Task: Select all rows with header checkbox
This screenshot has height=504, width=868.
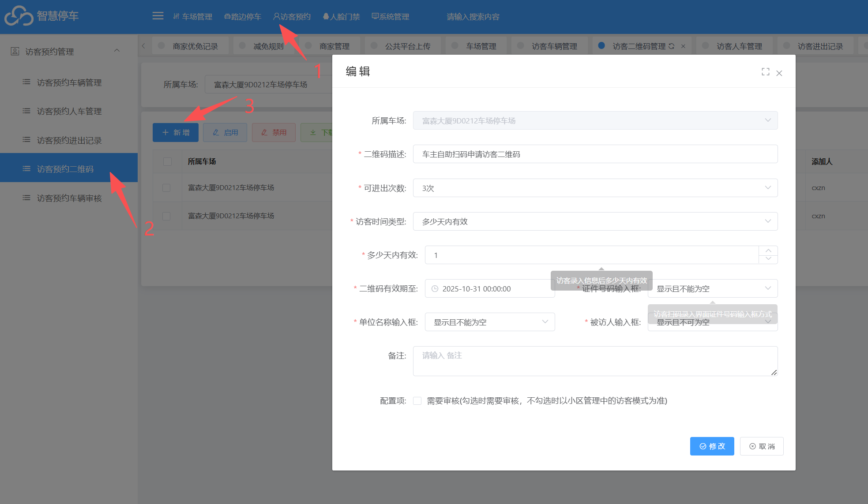Action: pos(167,161)
